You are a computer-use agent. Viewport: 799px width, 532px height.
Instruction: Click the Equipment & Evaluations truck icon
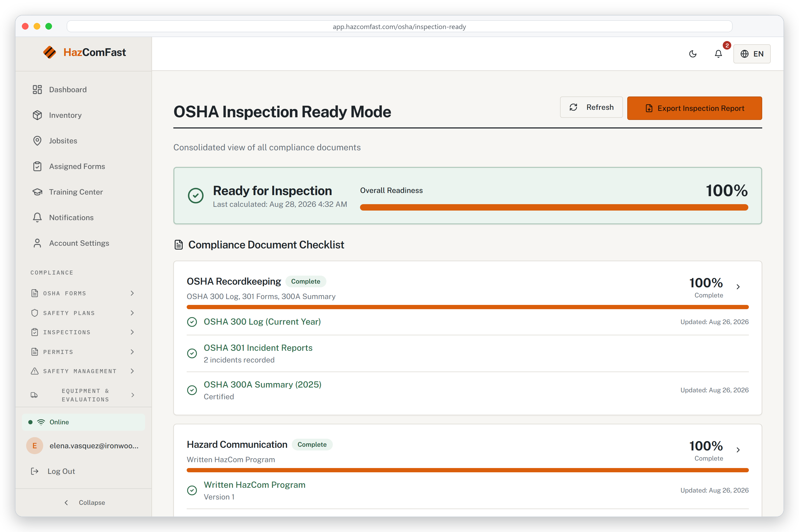pos(34,395)
